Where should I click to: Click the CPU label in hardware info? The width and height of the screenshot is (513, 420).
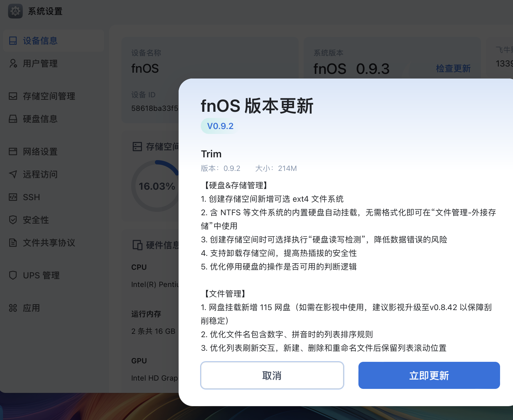[139, 267]
